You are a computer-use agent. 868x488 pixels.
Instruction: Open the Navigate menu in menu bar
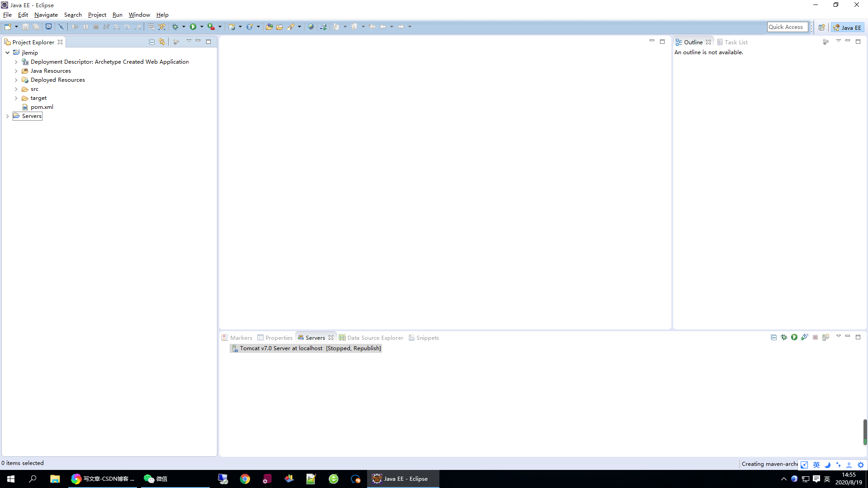pos(46,14)
